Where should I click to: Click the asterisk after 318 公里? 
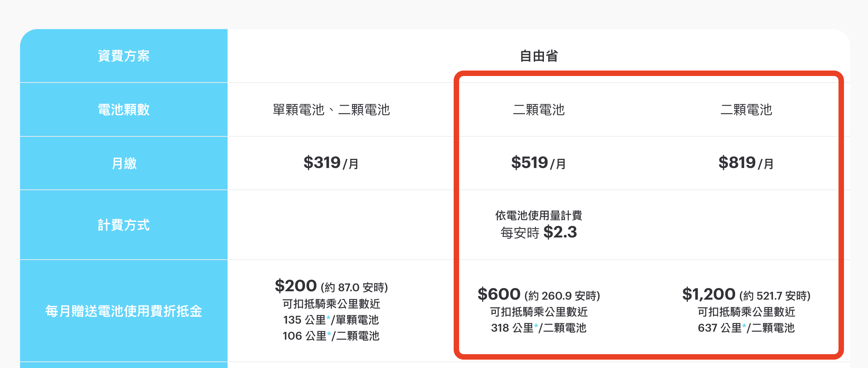click(536, 326)
